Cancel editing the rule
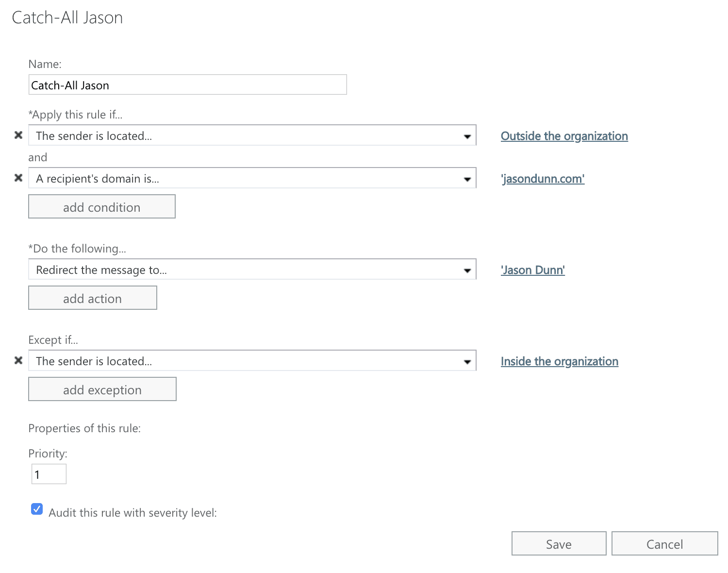Image resolution: width=728 pixels, height=573 pixels. tap(665, 544)
